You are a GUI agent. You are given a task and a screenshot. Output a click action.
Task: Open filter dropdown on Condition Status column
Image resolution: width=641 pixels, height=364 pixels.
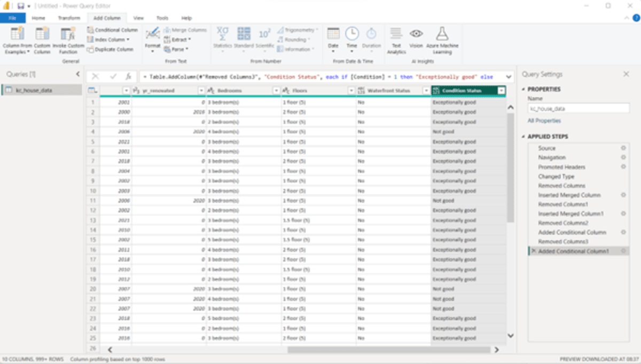pyautogui.click(x=501, y=91)
